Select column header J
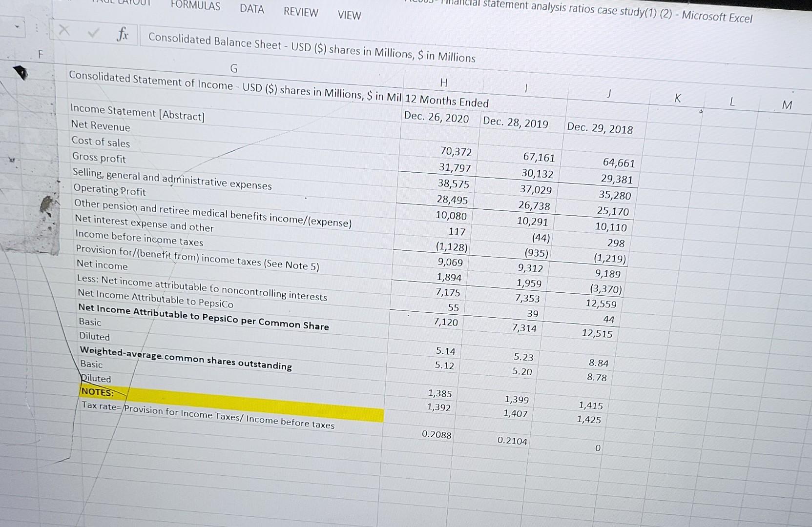 pos(609,93)
